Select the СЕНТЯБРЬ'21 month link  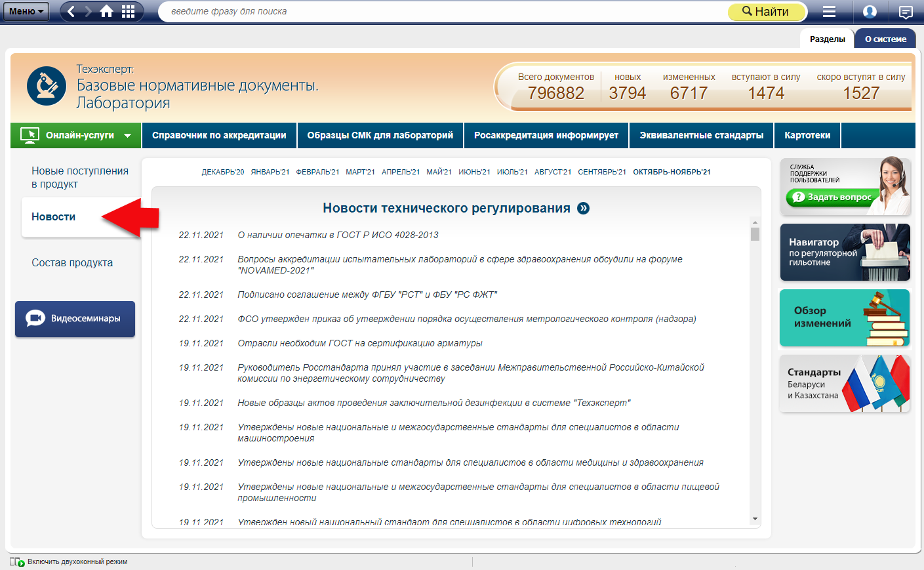602,172
